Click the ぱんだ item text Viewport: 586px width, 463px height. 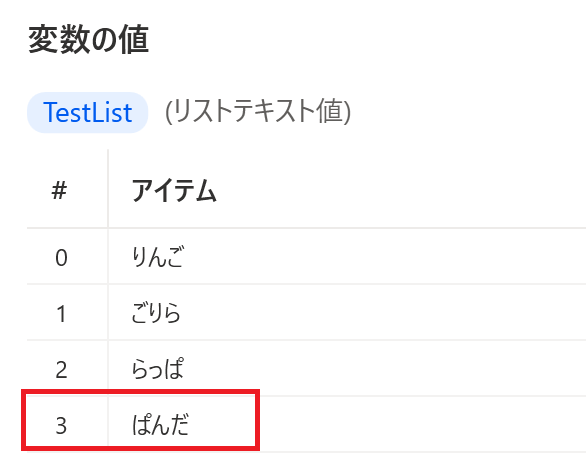[160, 425]
